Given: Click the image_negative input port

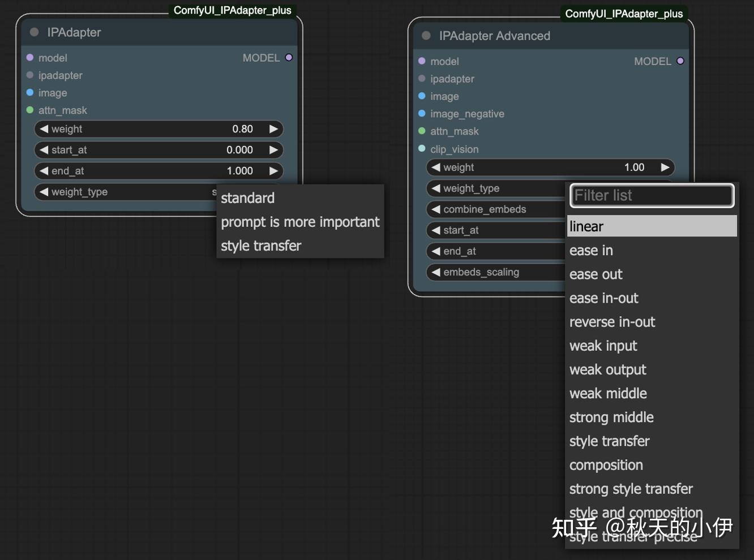Looking at the screenshot, I should click(422, 114).
